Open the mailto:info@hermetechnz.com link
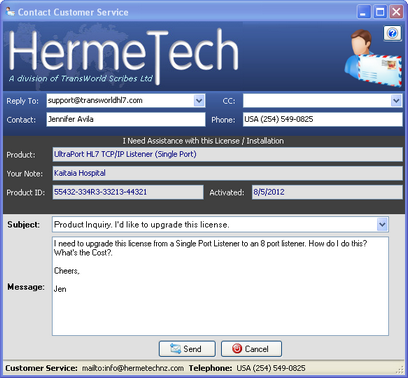Image resolution: width=408 pixels, height=378 pixels. (x=133, y=368)
